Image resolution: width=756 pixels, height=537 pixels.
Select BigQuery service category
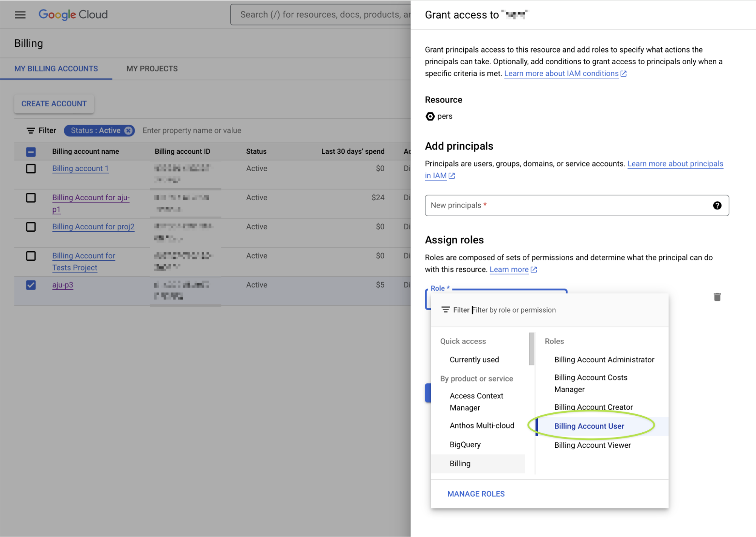click(465, 445)
